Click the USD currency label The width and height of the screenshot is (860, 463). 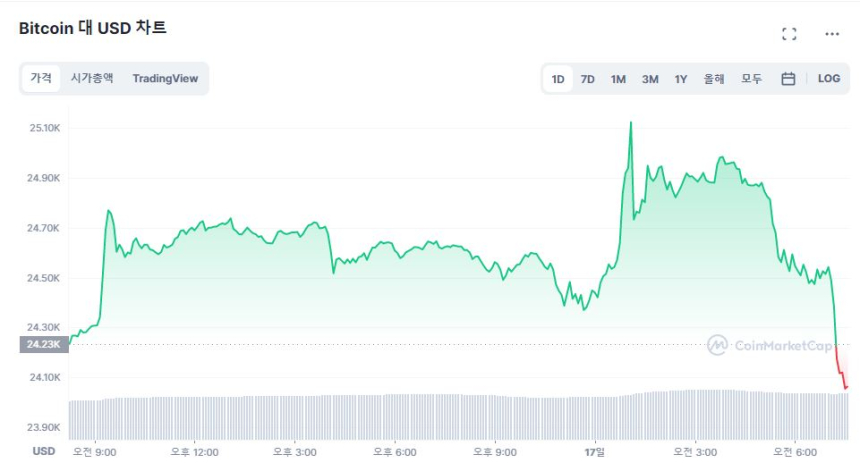tap(44, 452)
